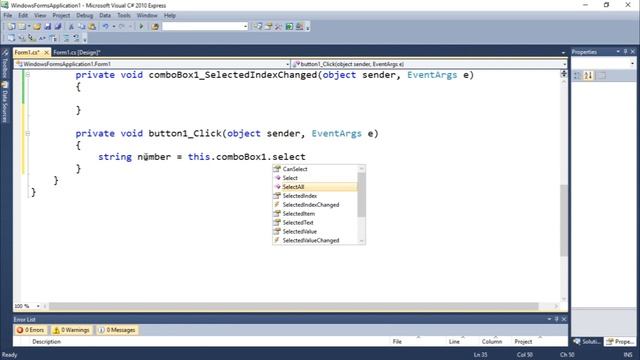Choose SelectedItem in the IntelliSense list
Screen dimensions: 640x360
315,214
